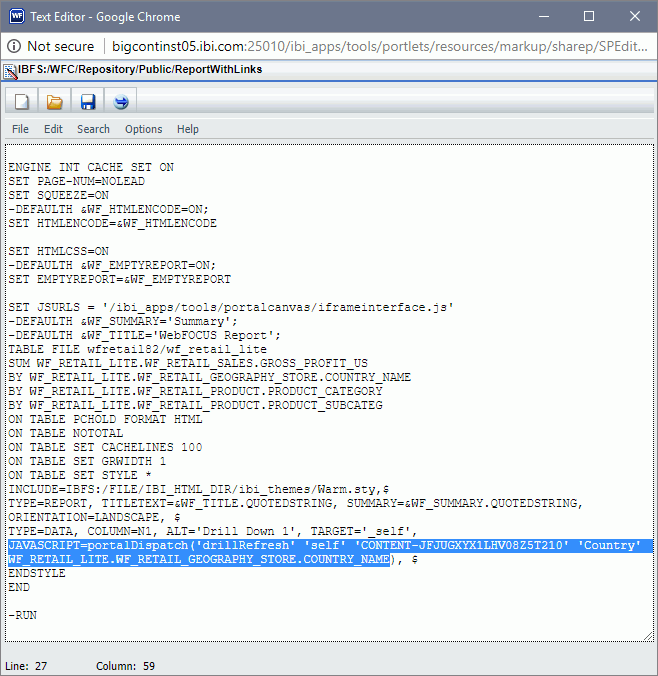Click the Save floppy disk icon
658x676 pixels.
(x=88, y=102)
